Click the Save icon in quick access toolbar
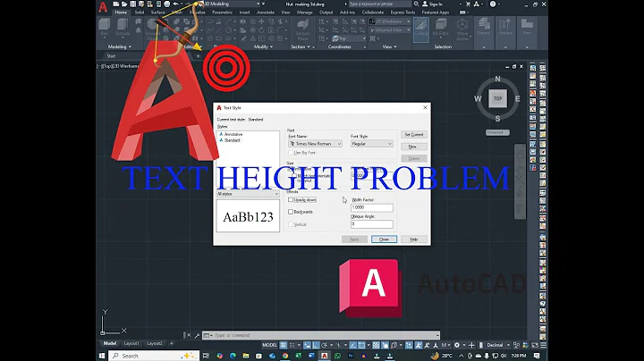 133,4
